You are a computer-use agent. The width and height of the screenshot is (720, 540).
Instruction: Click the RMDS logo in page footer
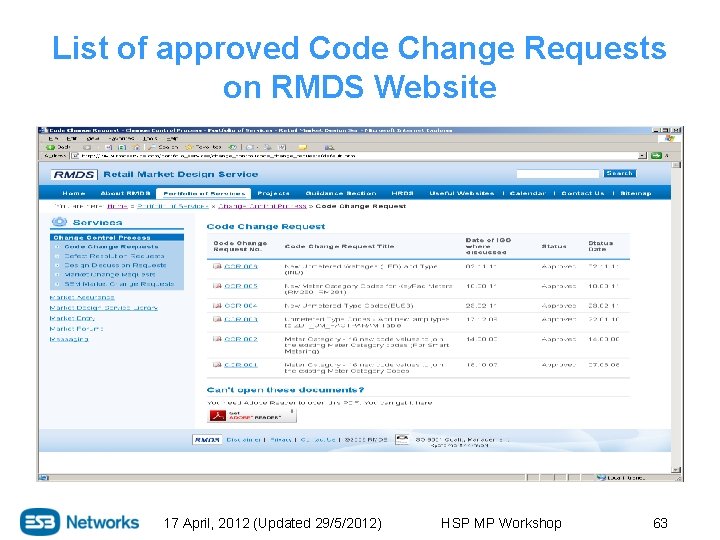coord(207,439)
